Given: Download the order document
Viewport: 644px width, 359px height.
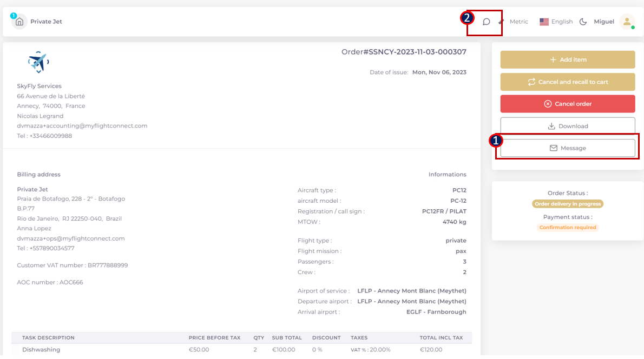Looking at the screenshot, I should pyautogui.click(x=568, y=126).
